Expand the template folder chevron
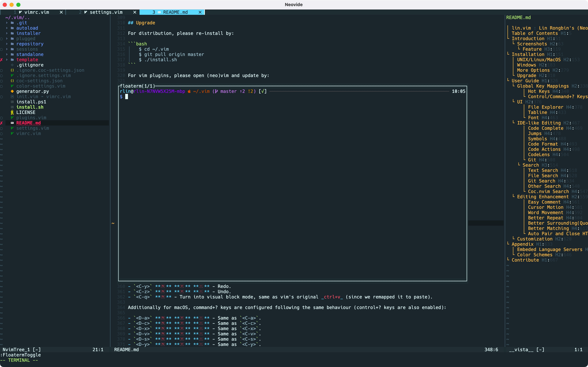 click(7, 60)
